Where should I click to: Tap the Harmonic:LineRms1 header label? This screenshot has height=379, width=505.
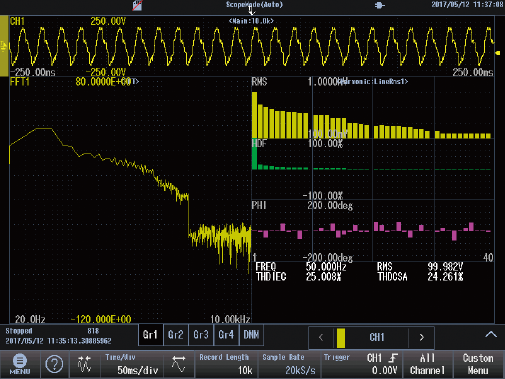tap(373, 81)
